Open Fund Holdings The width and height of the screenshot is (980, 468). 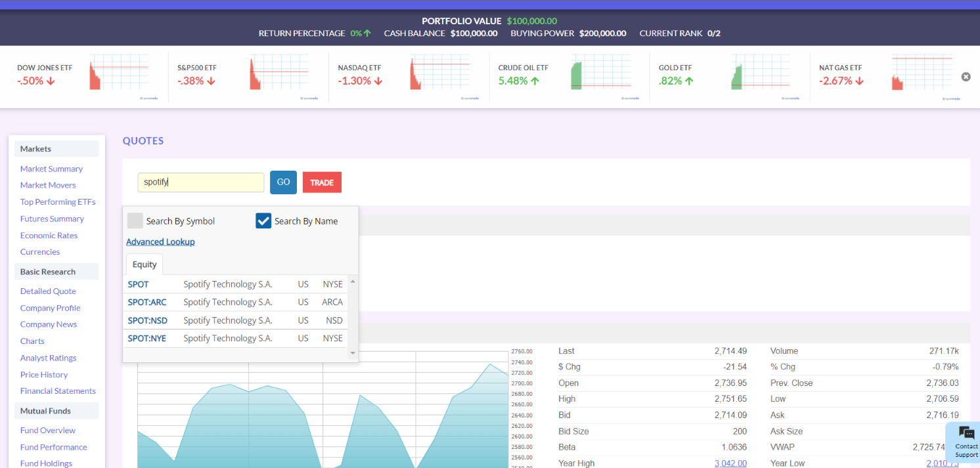pyautogui.click(x=46, y=463)
